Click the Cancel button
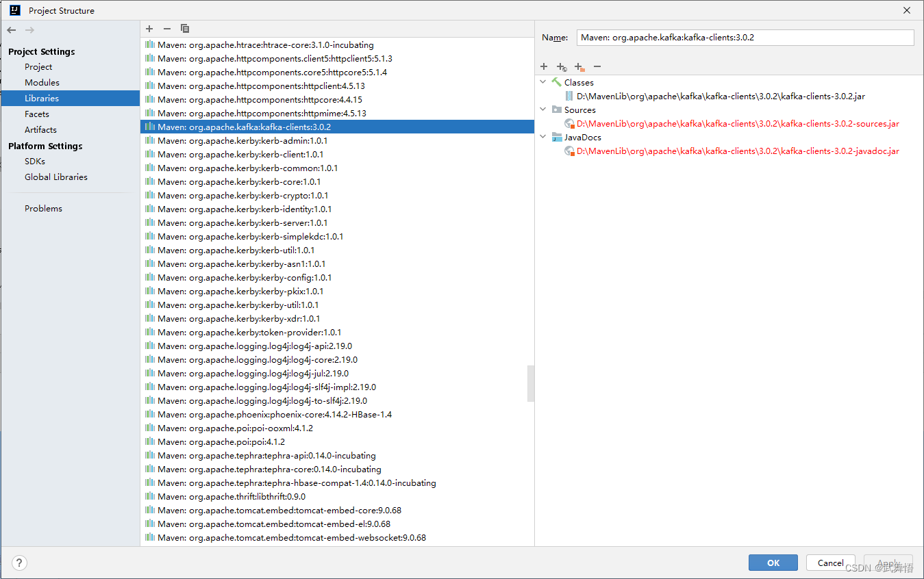The image size is (924, 579). (831, 563)
